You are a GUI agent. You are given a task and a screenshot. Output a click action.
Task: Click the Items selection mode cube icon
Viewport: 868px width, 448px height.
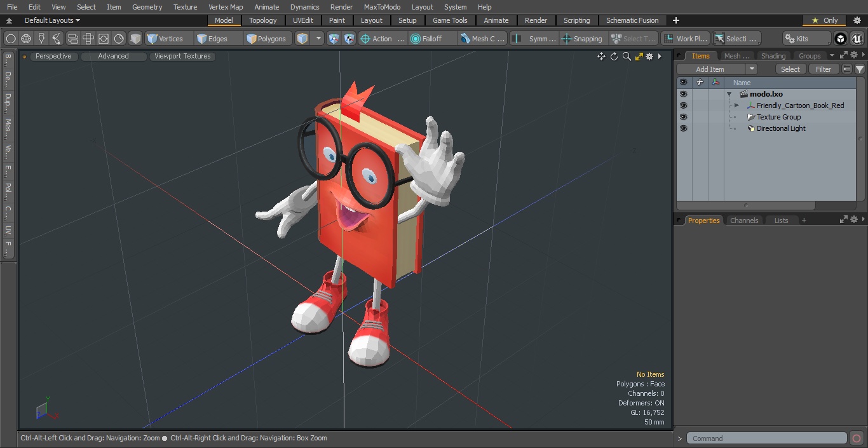303,39
